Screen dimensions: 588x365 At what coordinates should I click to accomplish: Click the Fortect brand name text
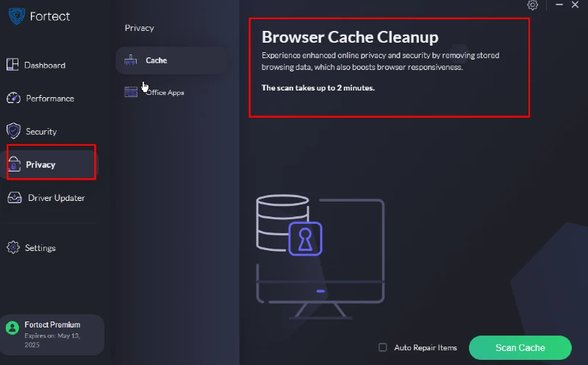50,16
